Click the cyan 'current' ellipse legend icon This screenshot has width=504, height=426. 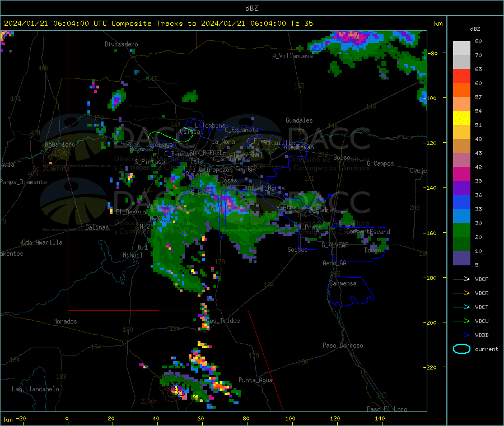tap(461, 349)
